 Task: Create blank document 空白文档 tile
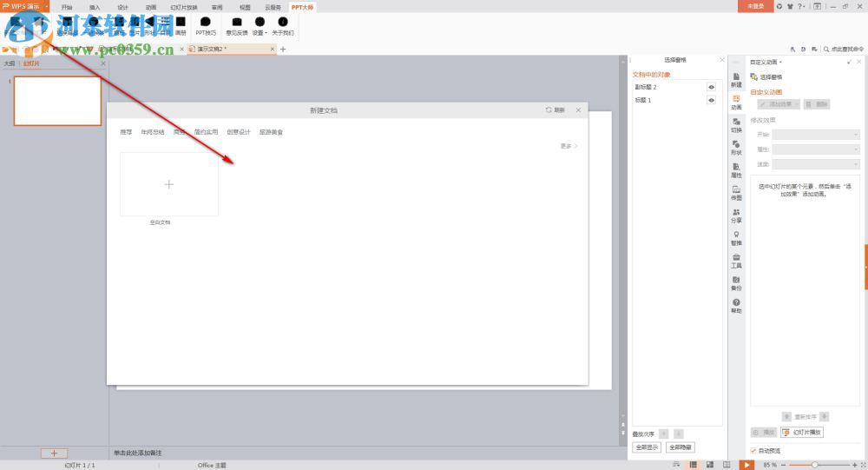coord(169,184)
